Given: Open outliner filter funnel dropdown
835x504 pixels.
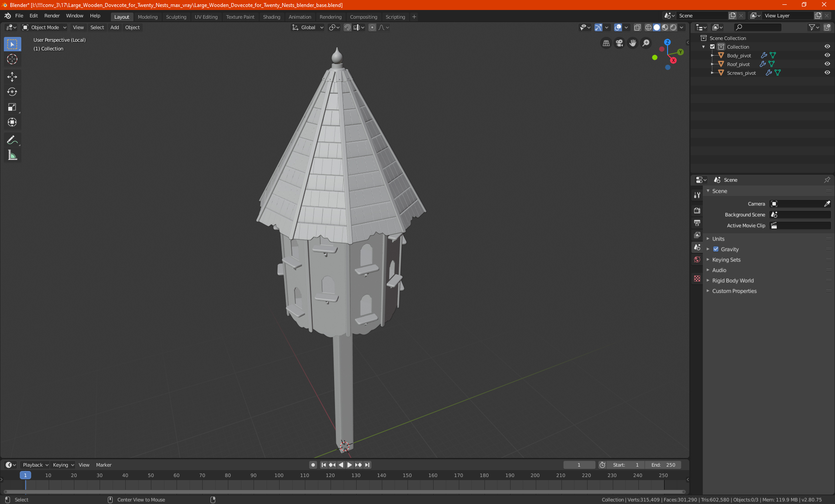Looking at the screenshot, I should point(813,27).
